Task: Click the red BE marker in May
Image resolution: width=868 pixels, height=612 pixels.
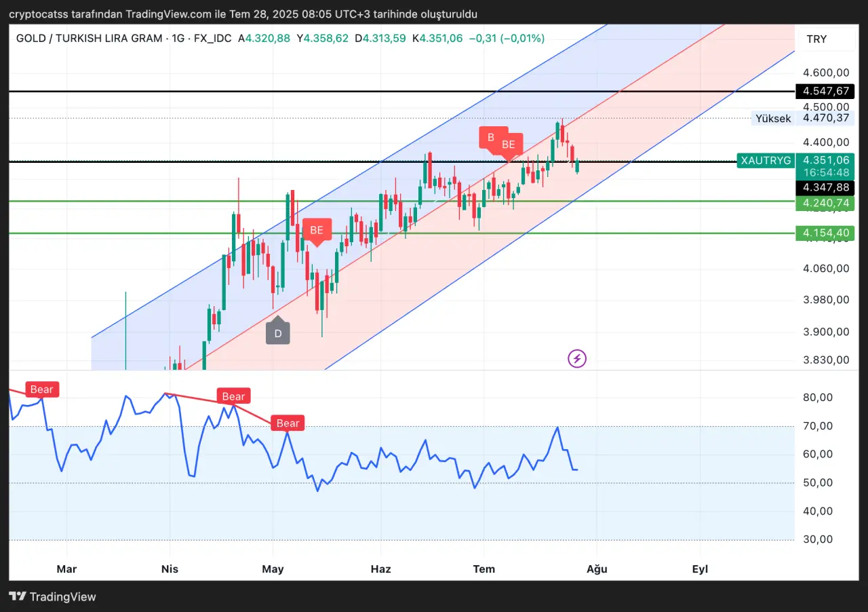Action: [317, 230]
